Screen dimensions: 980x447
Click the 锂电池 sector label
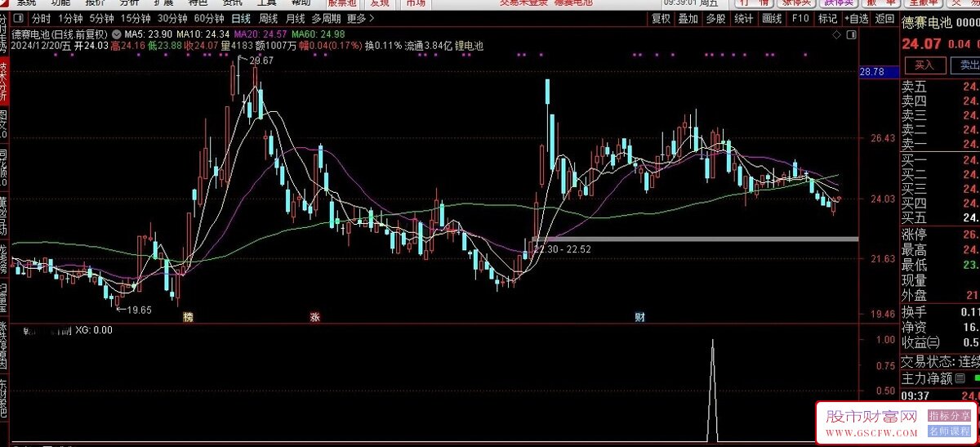click(x=469, y=47)
